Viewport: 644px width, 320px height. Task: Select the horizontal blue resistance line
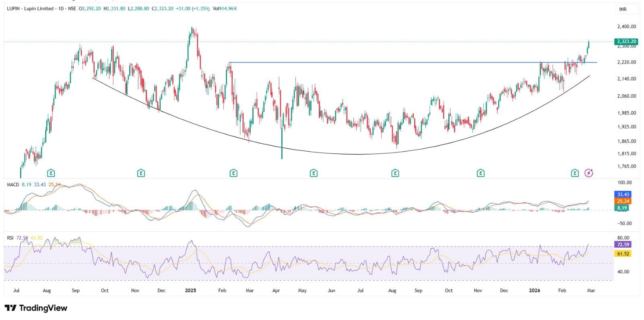click(413, 62)
